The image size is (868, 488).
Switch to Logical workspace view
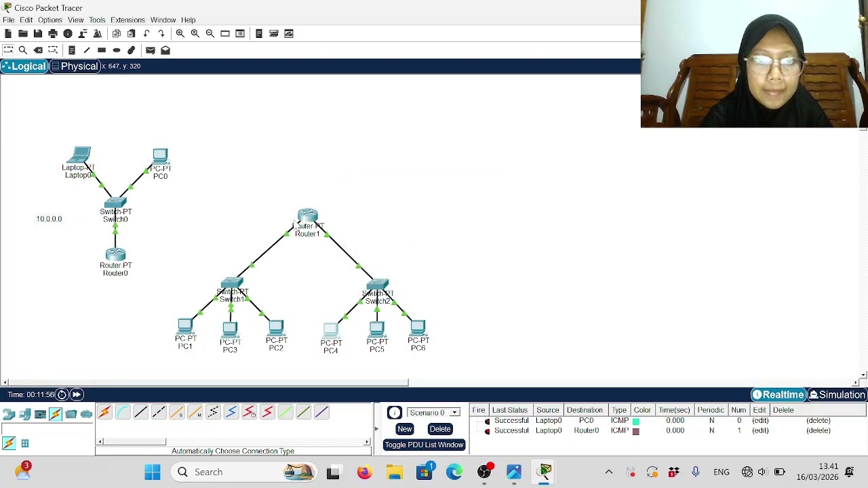pos(24,66)
